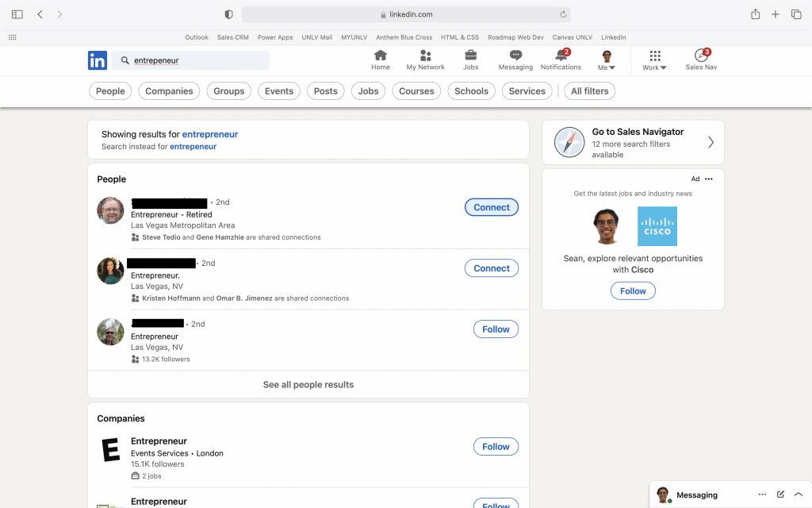Open the Safari share icon
812x508 pixels.
(756, 14)
